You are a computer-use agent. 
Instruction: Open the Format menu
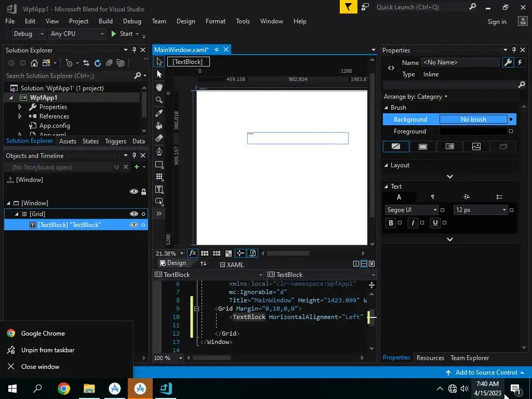[216, 21]
